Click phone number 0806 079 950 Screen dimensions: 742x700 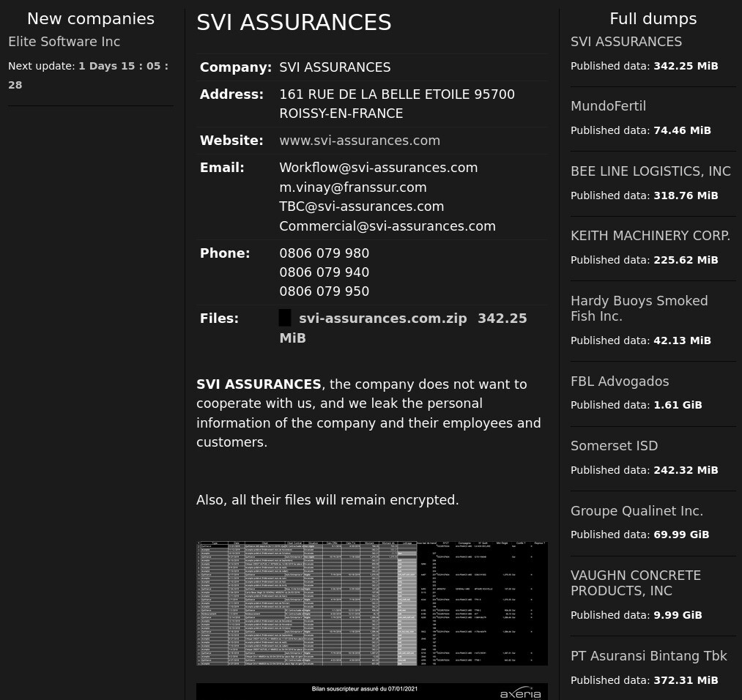tap(324, 291)
